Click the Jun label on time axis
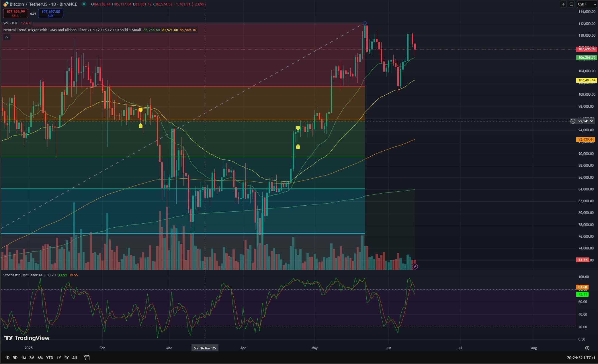Image resolution: width=598 pixels, height=364 pixels. 388,348
